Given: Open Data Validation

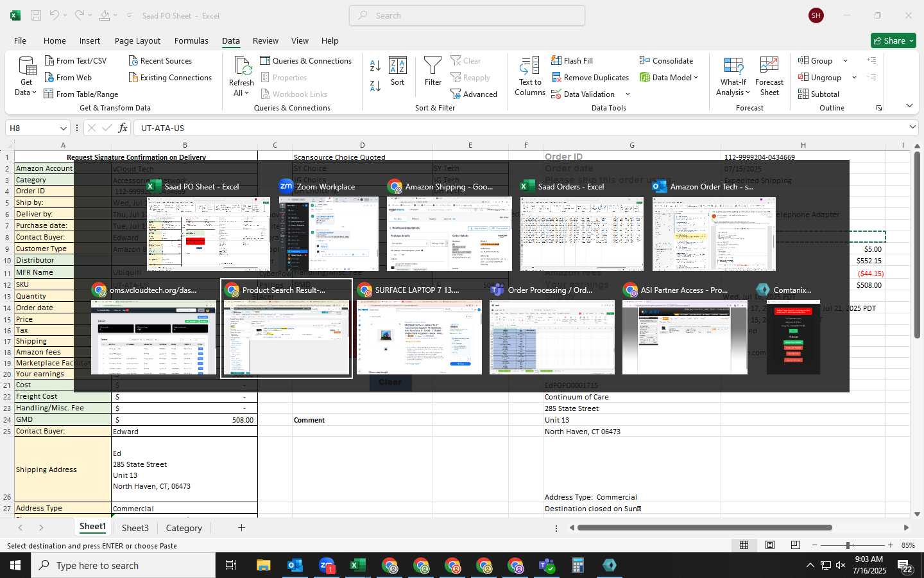Looking at the screenshot, I should (x=583, y=94).
